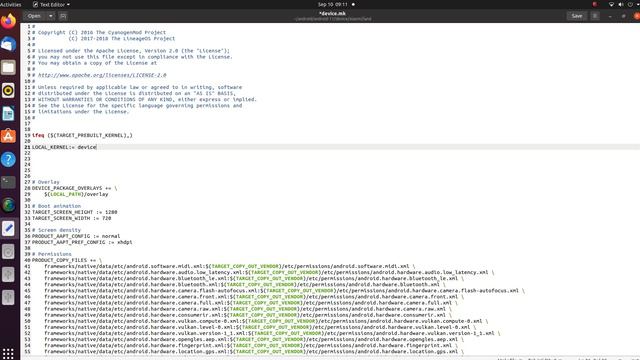Click 'TARGET_SCREEN_HEIGHT := 1280' line

coord(75,212)
